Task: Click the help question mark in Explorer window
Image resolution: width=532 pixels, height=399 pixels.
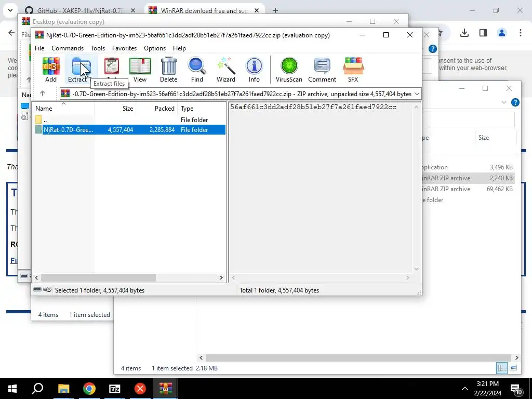Action: coord(515,102)
